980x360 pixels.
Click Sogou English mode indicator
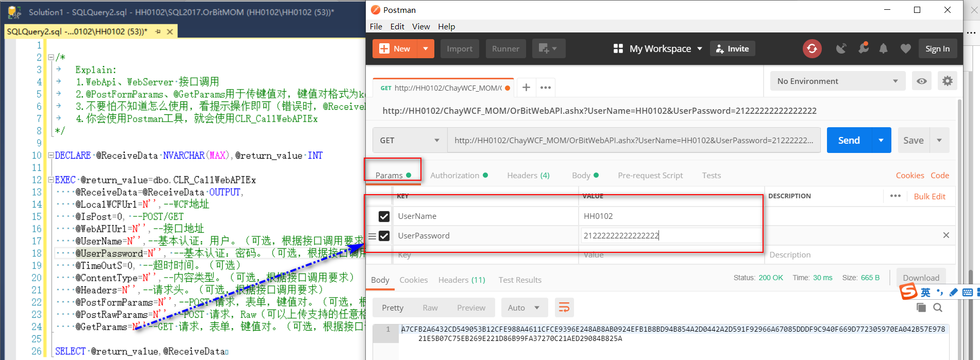click(x=925, y=293)
